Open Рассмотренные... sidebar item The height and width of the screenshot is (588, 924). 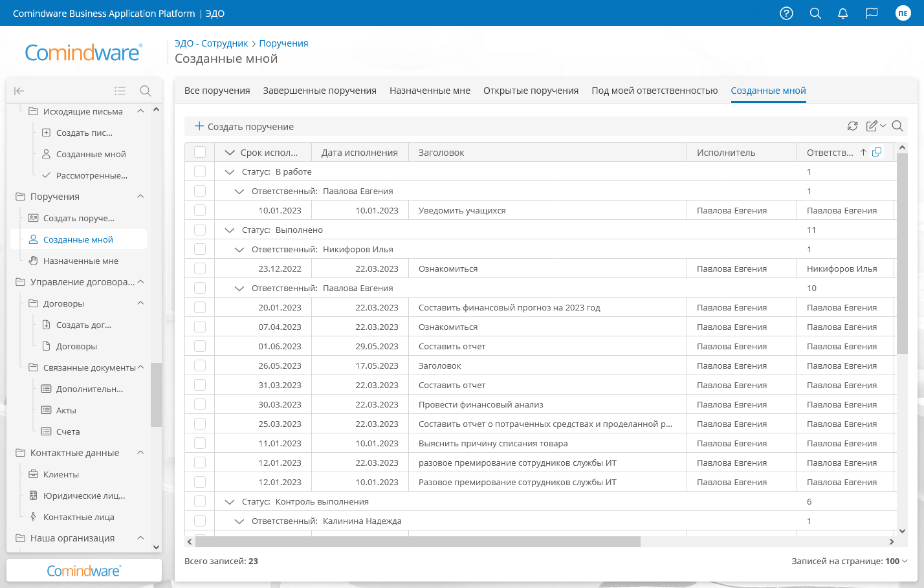(91, 175)
